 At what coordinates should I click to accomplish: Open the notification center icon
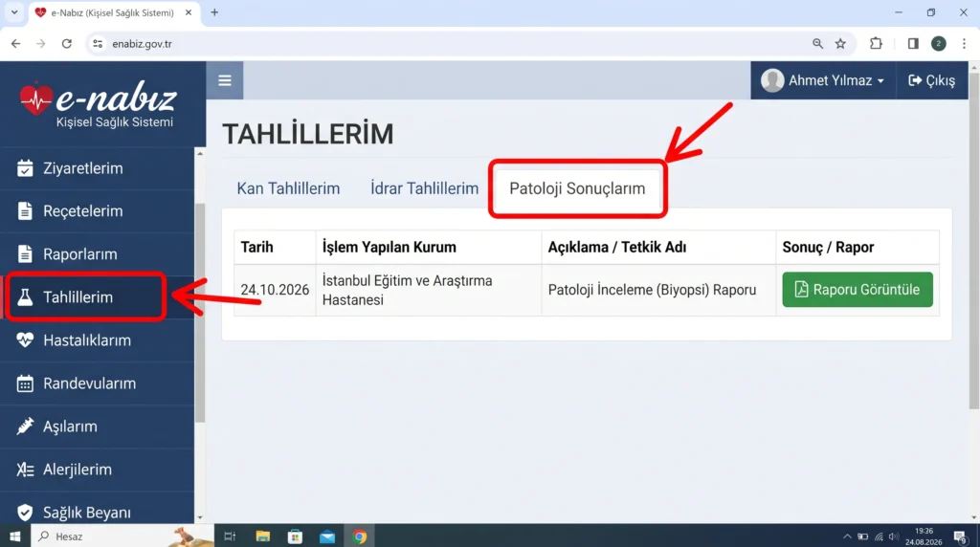(961, 536)
